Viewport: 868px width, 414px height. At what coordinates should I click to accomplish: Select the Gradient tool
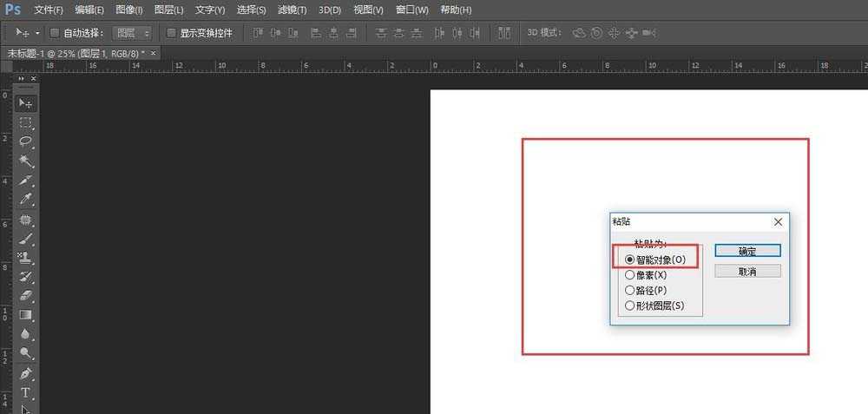tap(26, 315)
